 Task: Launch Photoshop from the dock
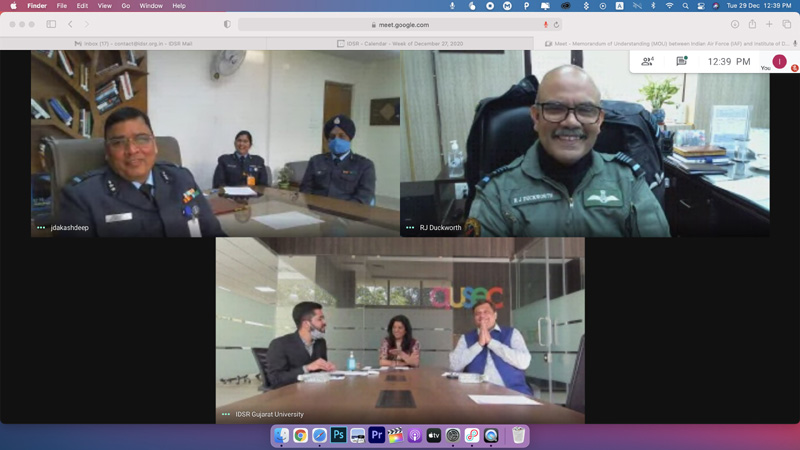[x=338, y=435]
